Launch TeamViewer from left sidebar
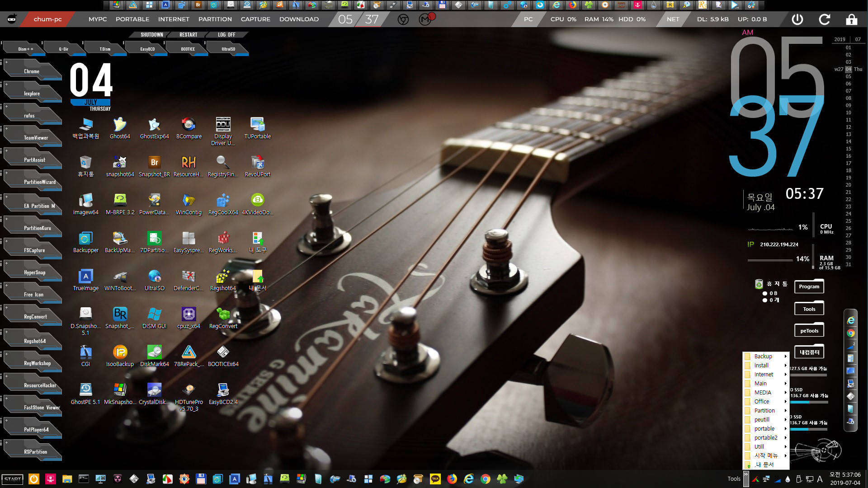Image resolution: width=868 pixels, height=488 pixels. 33,138
